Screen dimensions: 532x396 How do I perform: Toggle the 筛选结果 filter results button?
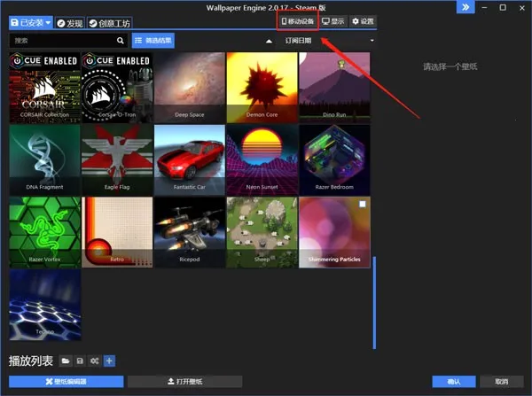pos(154,40)
